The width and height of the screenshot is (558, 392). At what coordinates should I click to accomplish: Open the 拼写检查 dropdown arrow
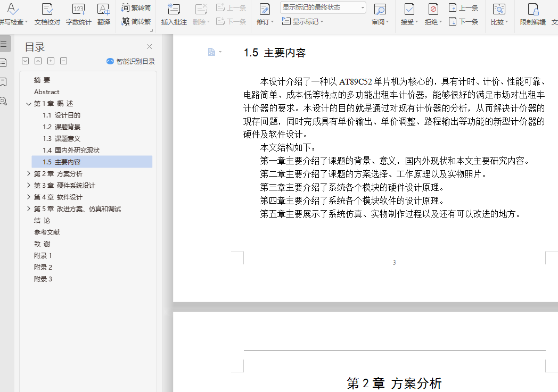[26, 22]
